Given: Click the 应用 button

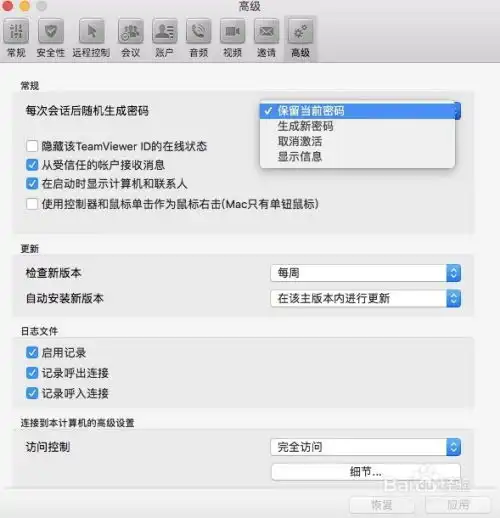Looking at the screenshot, I should click(458, 505).
